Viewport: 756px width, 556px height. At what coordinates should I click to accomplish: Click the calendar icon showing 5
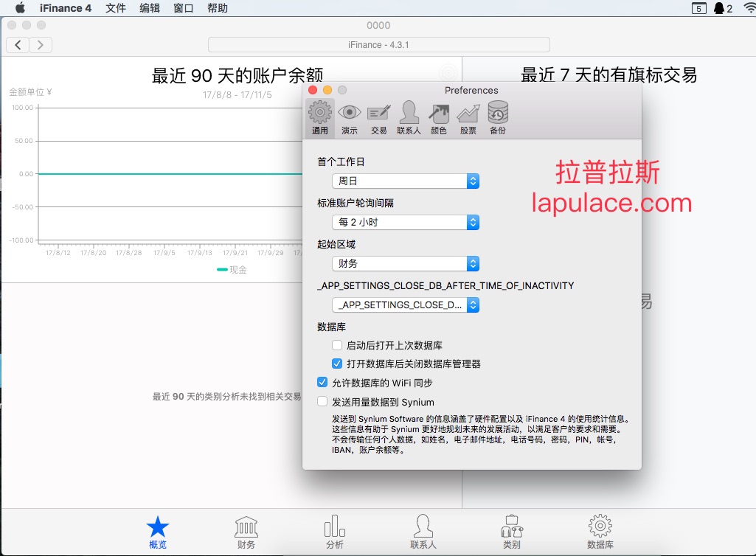[698, 8]
